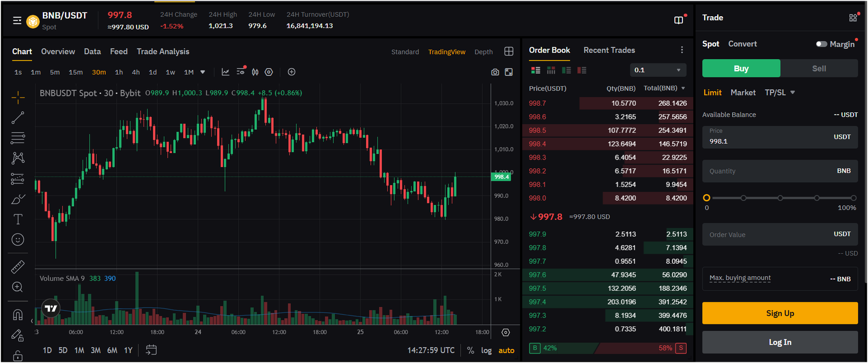Select the crosshair cursor tool
The height and width of the screenshot is (363, 868).
[18, 98]
